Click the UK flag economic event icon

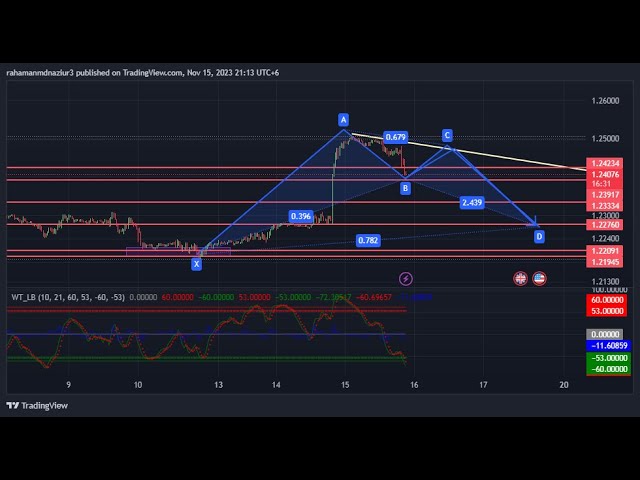(520, 278)
